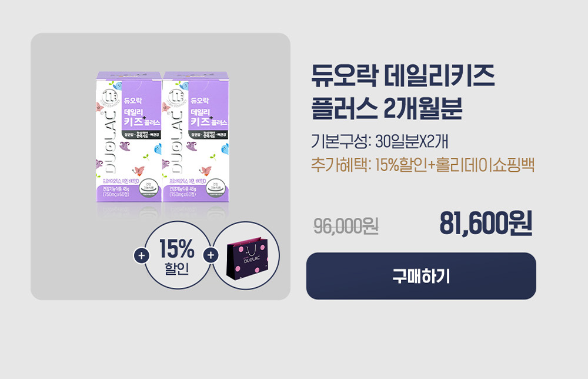Select the left Duolac product box
This screenshot has height=379, width=588.
[129, 137]
